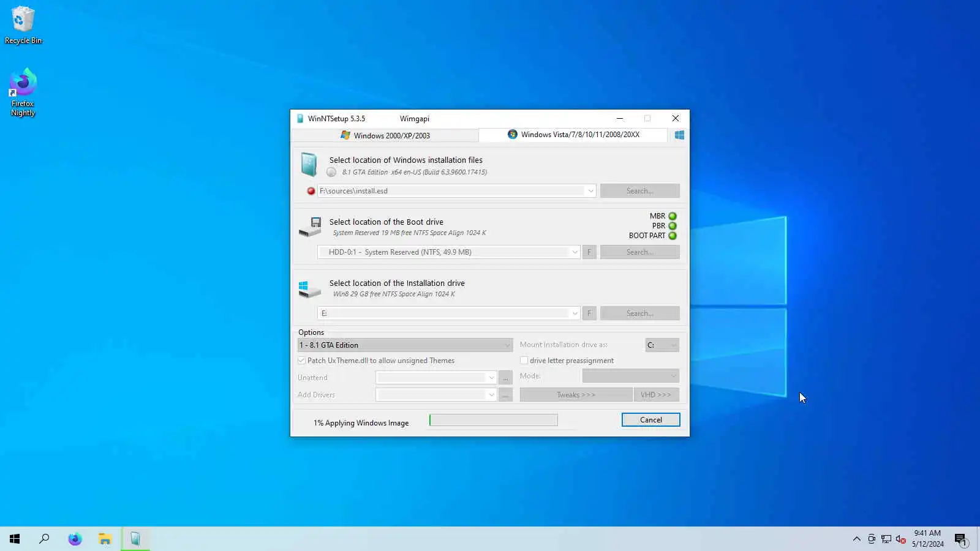980x551 pixels.
Task: Open the Tweaks >>> panel
Action: (576, 395)
